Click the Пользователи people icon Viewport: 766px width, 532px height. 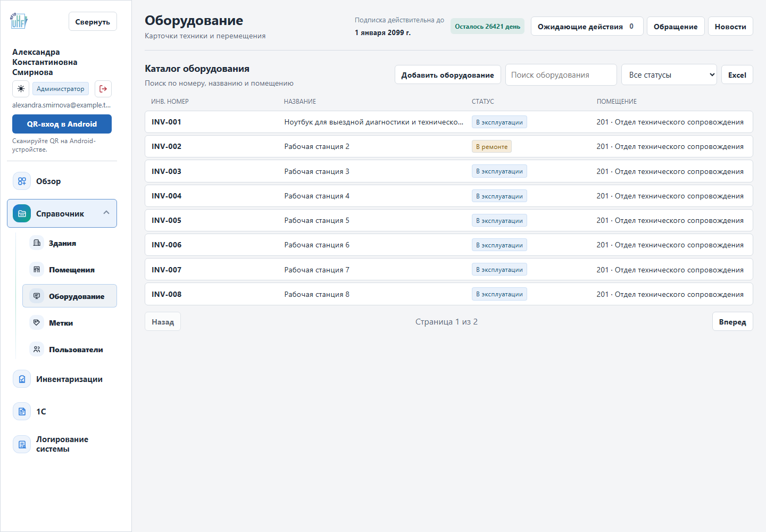pos(37,350)
